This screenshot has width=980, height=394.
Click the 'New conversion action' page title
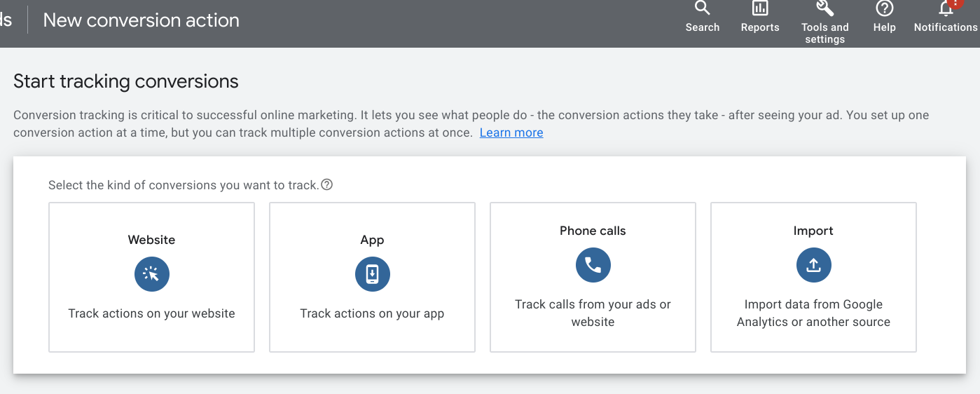coord(141,20)
